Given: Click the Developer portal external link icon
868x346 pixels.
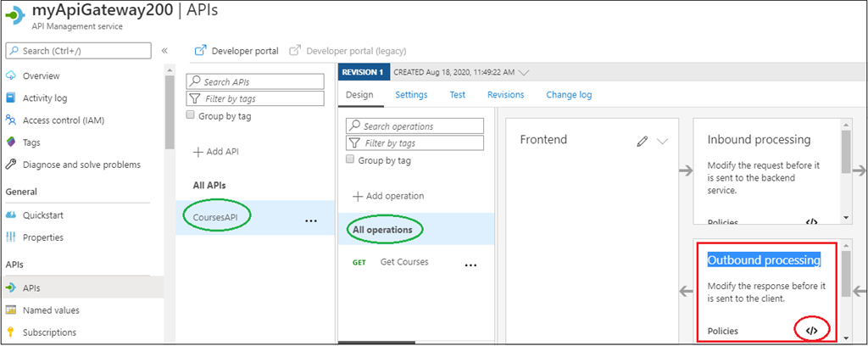Looking at the screenshot, I should click(201, 51).
